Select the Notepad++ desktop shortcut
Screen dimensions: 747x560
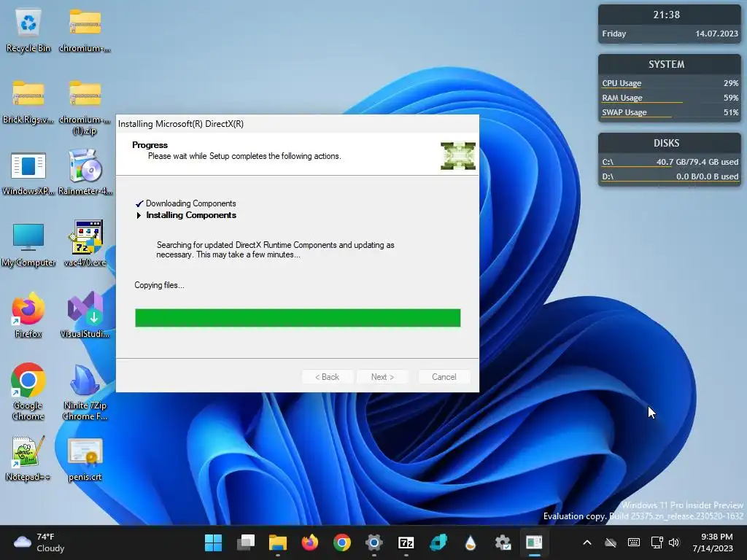pyautogui.click(x=28, y=459)
